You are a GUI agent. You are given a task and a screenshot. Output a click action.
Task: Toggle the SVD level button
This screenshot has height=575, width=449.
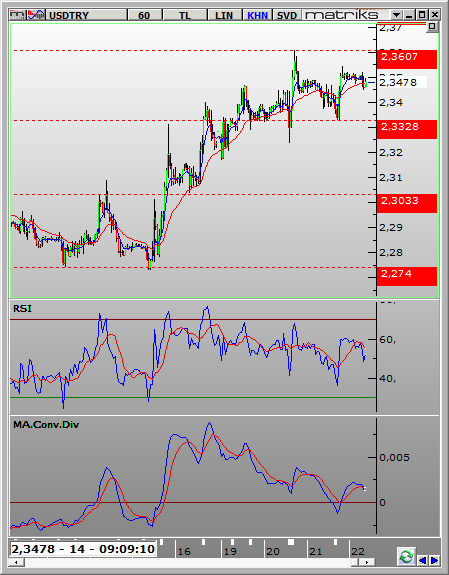pos(286,15)
